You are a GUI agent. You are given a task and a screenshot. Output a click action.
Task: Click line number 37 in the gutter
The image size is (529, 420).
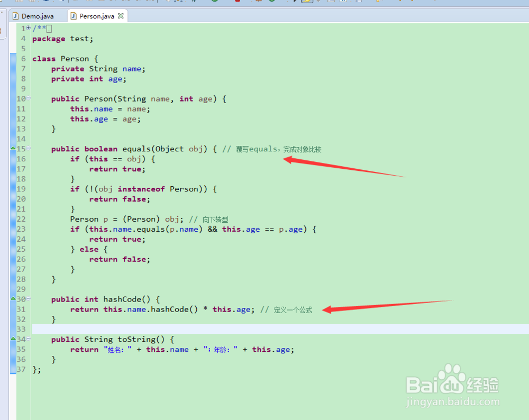(21, 369)
